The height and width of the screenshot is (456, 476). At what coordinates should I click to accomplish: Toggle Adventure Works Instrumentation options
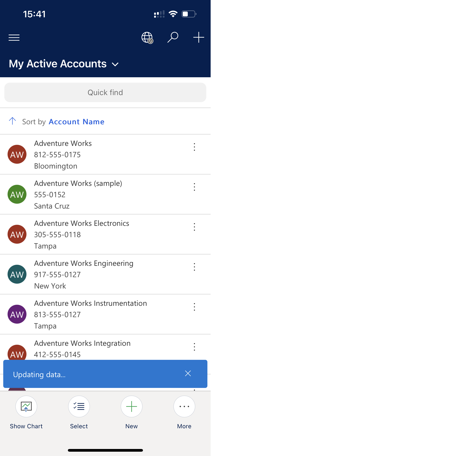pos(194,307)
